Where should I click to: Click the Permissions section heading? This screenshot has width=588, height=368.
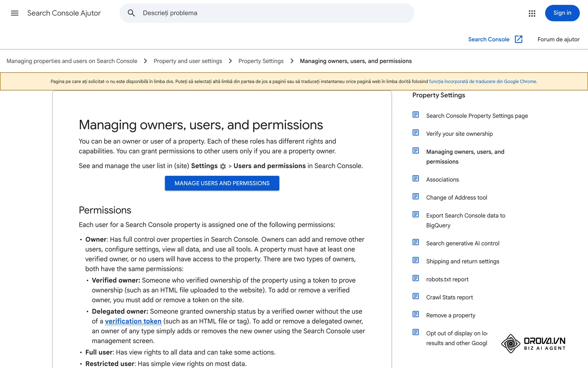point(105,210)
